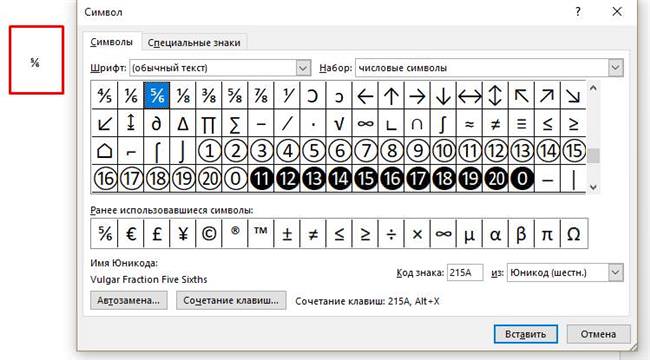This screenshot has width=650, height=360.
Task: Select the product ∏ symbol
Action: click(x=209, y=123)
